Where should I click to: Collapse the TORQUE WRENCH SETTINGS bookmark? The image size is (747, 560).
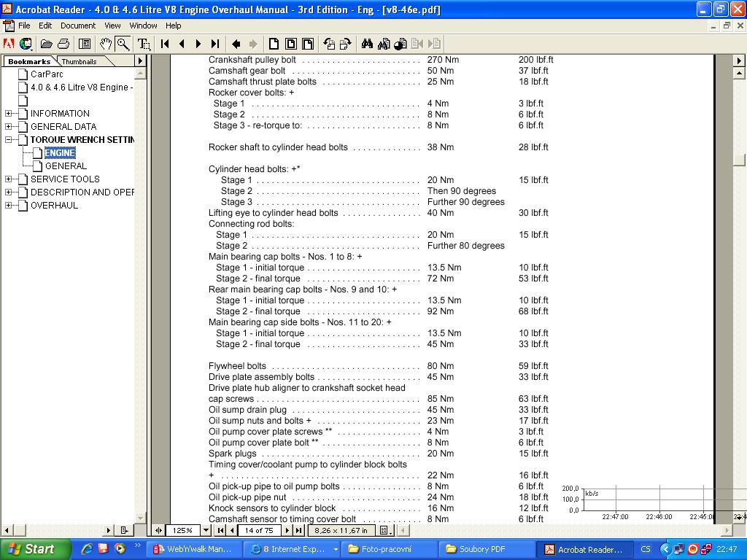(x=9, y=140)
